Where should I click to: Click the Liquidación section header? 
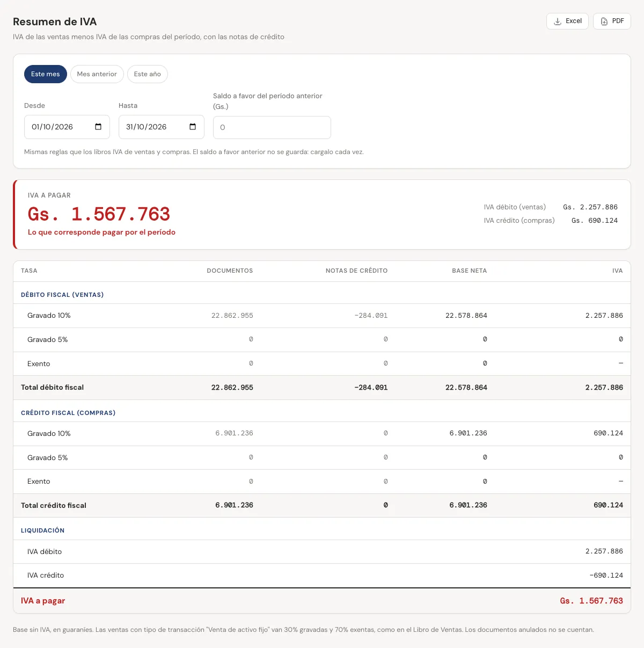click(42, 530)
